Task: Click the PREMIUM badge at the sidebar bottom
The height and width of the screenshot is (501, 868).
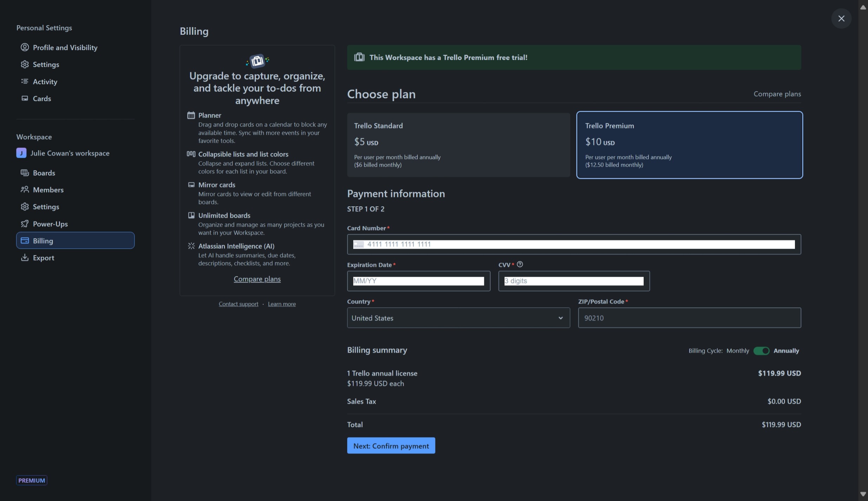Action: click(x=32, y=480)
